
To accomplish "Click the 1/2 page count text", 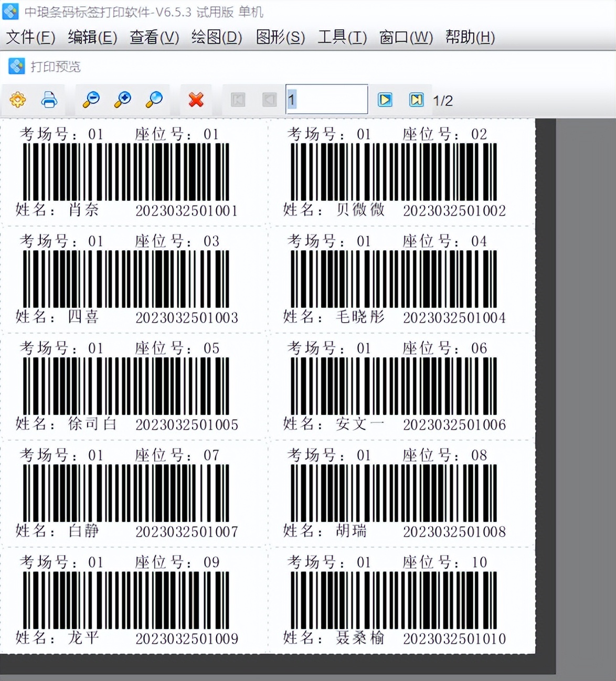I will click(x=443, y=101).
